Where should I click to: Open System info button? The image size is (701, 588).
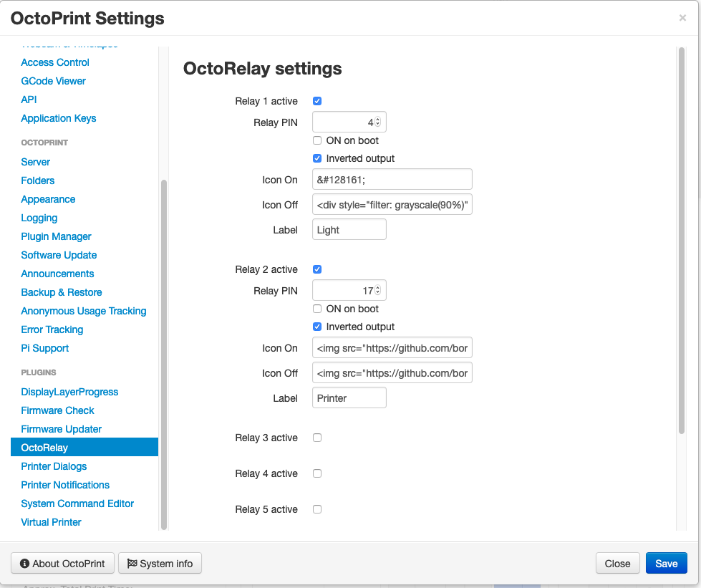coord(160,564)
